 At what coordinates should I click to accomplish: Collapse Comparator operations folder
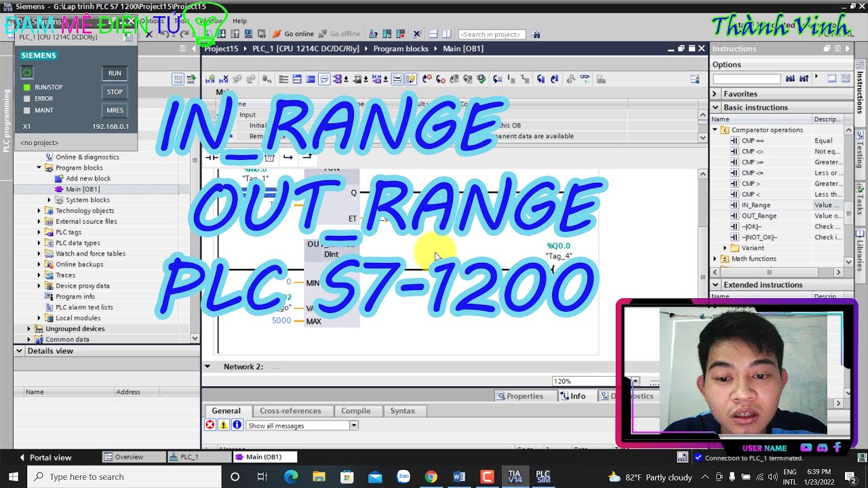[715, 129]
